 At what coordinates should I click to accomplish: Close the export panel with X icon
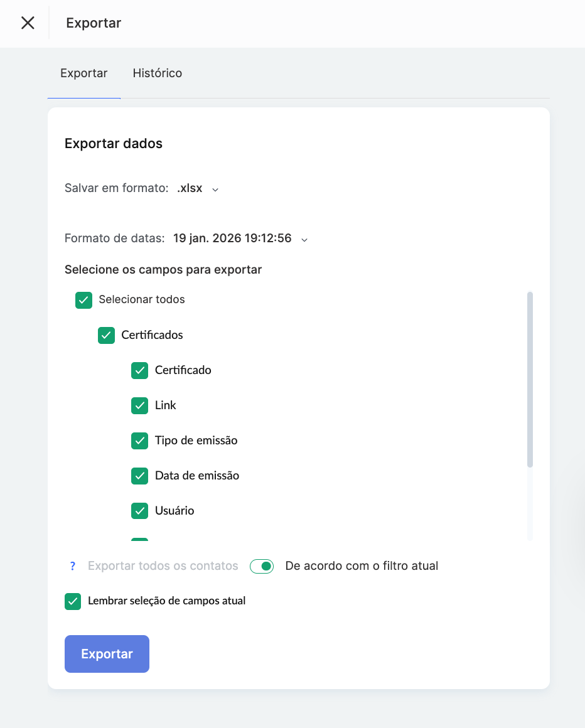[x=28, y=23]
